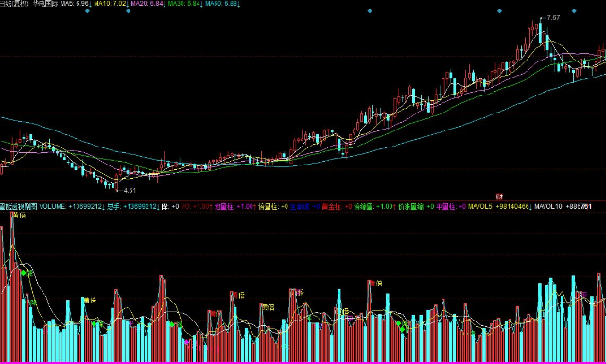Click the volume indicator name at left
Image resolution: width=606 pixels, height=364 pixels.
click(x=19, y=207)
